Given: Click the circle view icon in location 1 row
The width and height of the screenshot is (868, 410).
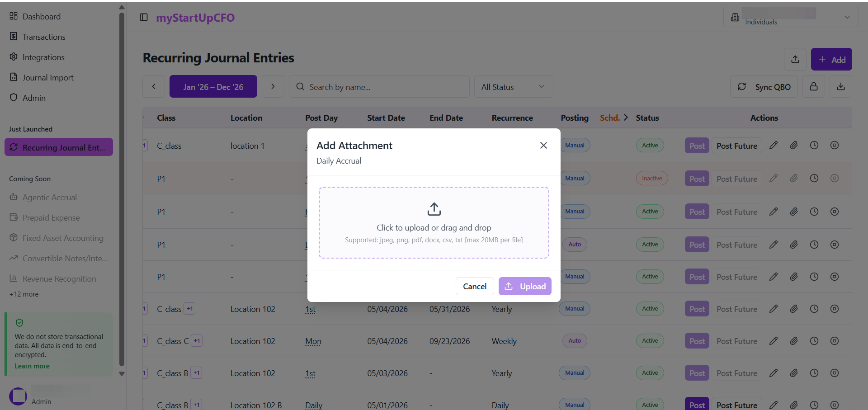Looking at the screenshot, I should click(x=835, y=145).
